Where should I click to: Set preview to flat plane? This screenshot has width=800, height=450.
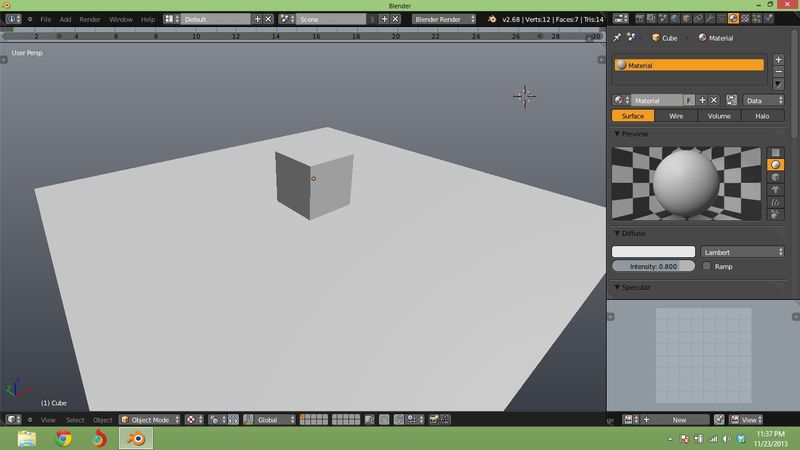tap(775, 152)
